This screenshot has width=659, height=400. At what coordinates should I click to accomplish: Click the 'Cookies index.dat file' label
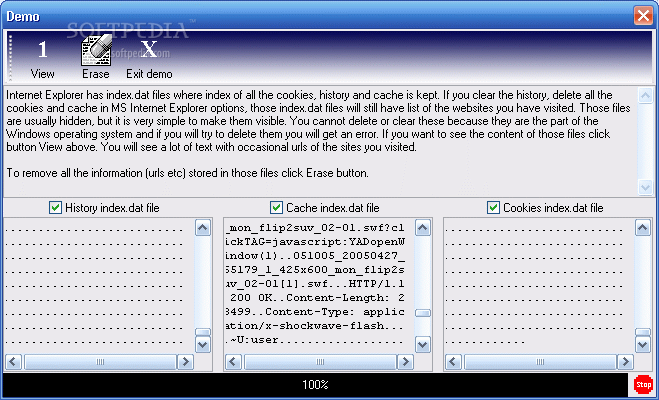point(553,208)
